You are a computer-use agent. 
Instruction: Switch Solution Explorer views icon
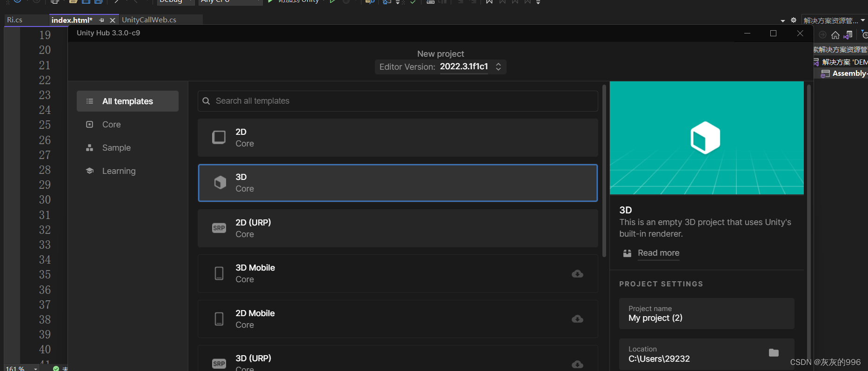(848, 35)
